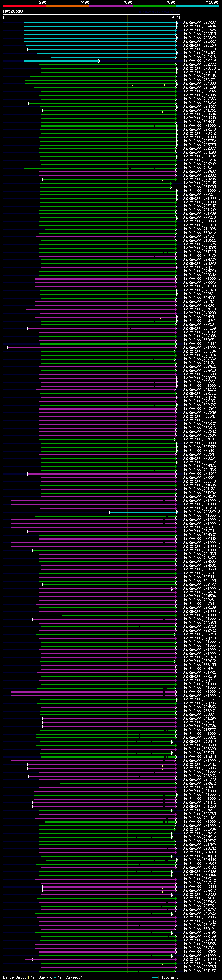Select hit label UniRef100_C4J9Z9
This screenshot has width=222, height=980.
click(x=199, y=290)
